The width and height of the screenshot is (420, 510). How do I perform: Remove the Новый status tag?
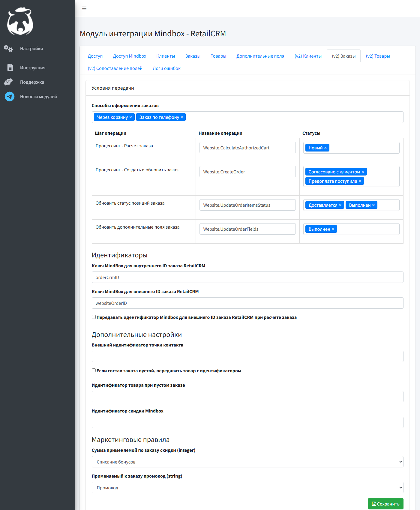point(325,148)
